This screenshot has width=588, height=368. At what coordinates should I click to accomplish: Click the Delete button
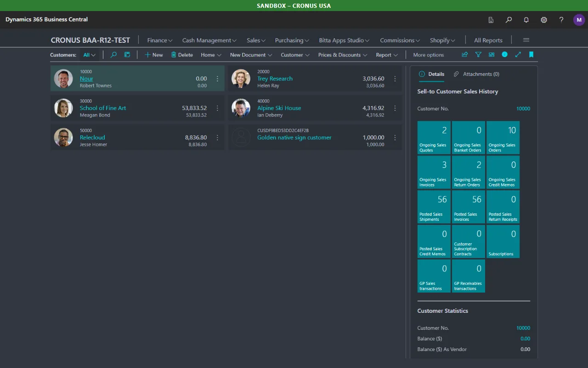pos(182,55)
